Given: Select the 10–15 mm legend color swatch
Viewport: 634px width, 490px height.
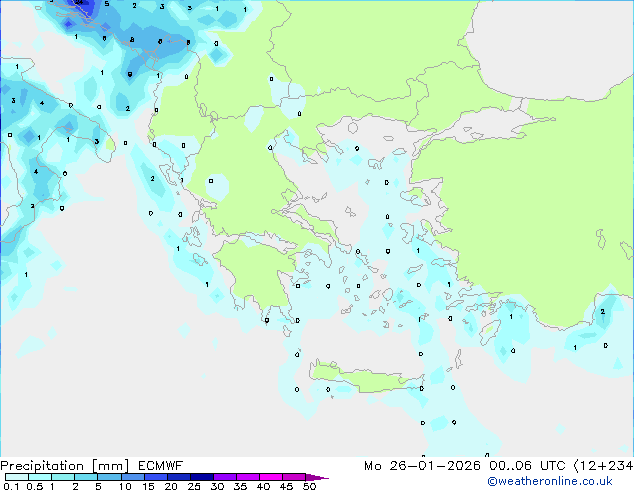Looking at the screenshot, I should [133, 477].
